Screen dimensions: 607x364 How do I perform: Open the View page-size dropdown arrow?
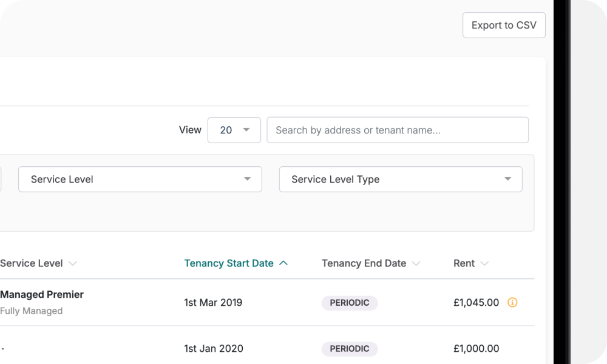click(246, 130)
